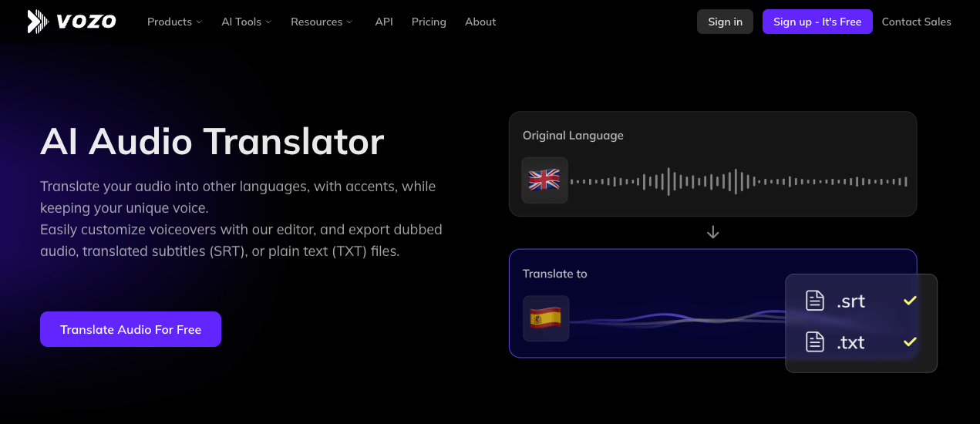Click the .srt file document icon
Image resolution: width=980 pixels, height=424 pixels.
pos(815,301)
